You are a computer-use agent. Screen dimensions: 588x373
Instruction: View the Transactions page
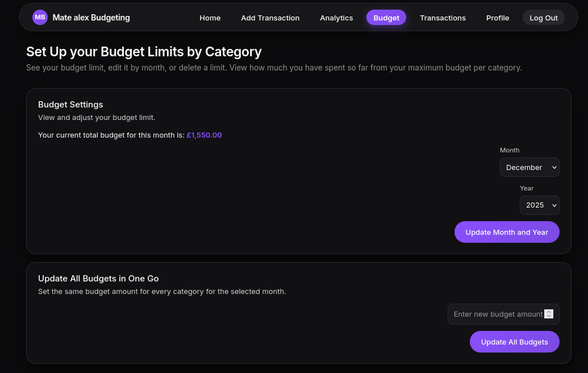[443, 18]
